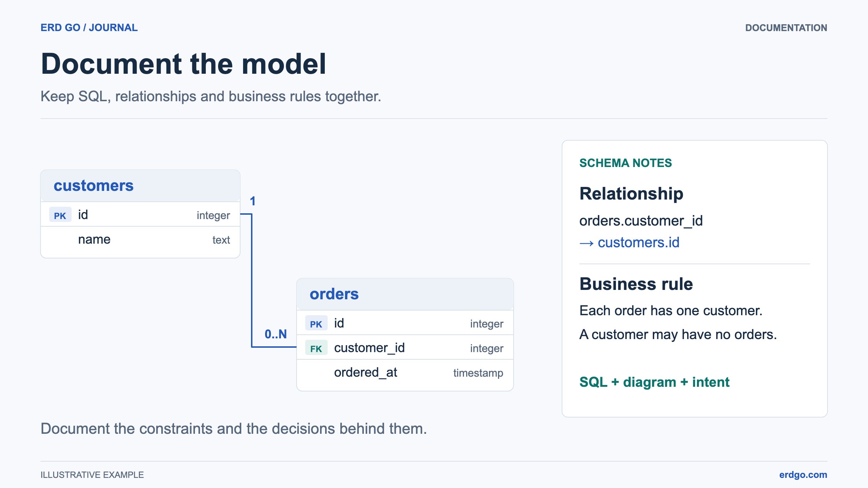
Task: Click the Business rule heading
Action: coord(636,284)
